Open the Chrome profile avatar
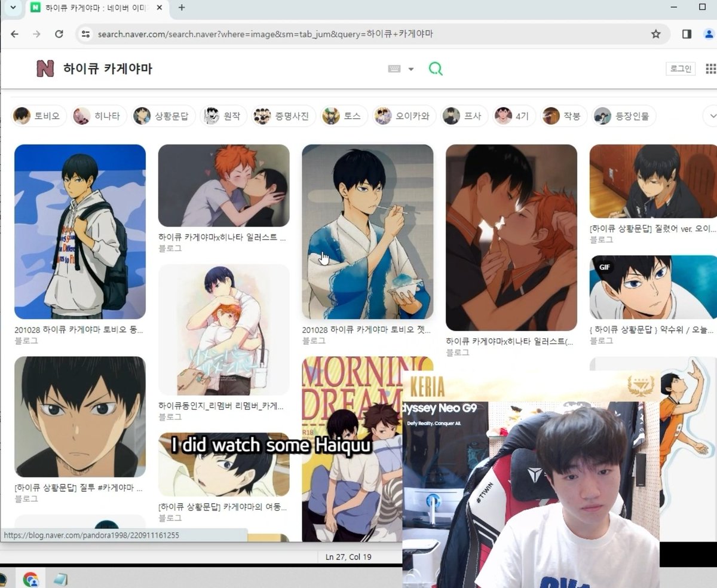This screenshot has width=717, height=588. click(x=709, y=34)
